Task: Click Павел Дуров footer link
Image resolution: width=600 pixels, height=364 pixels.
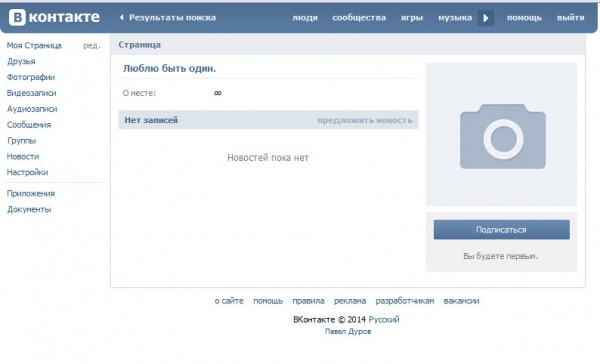Action: [x=348, y=331]
